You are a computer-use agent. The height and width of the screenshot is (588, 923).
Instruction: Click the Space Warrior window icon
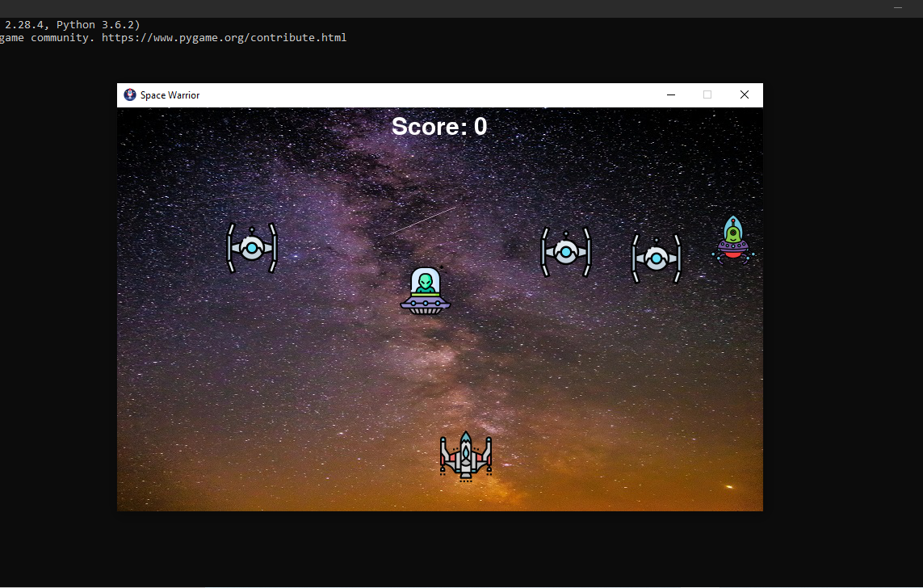(130, 94)
